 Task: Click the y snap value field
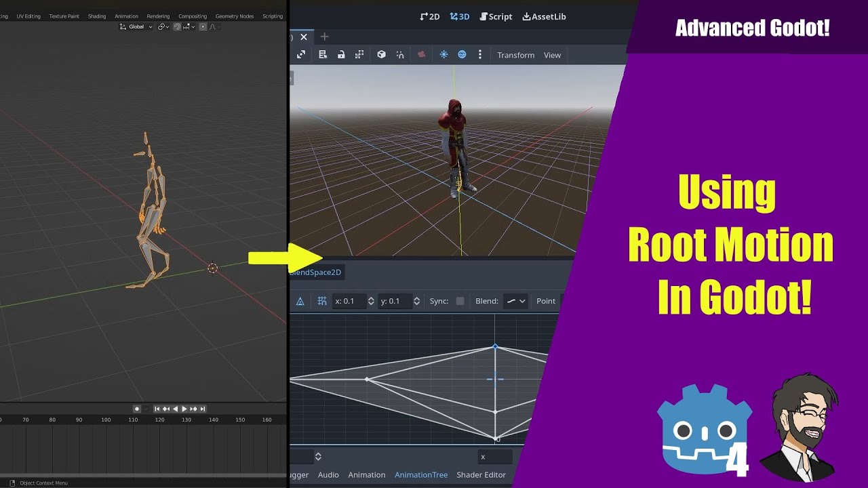point(394,301)
